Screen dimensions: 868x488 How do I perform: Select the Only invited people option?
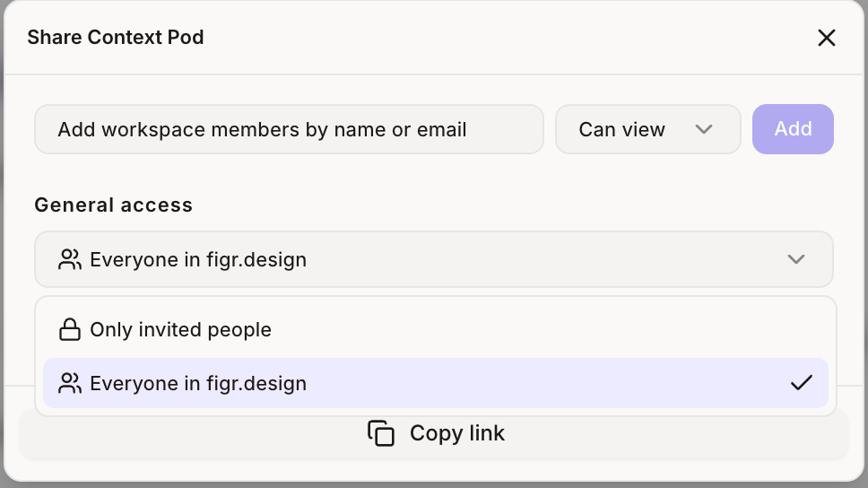[436, 329]
